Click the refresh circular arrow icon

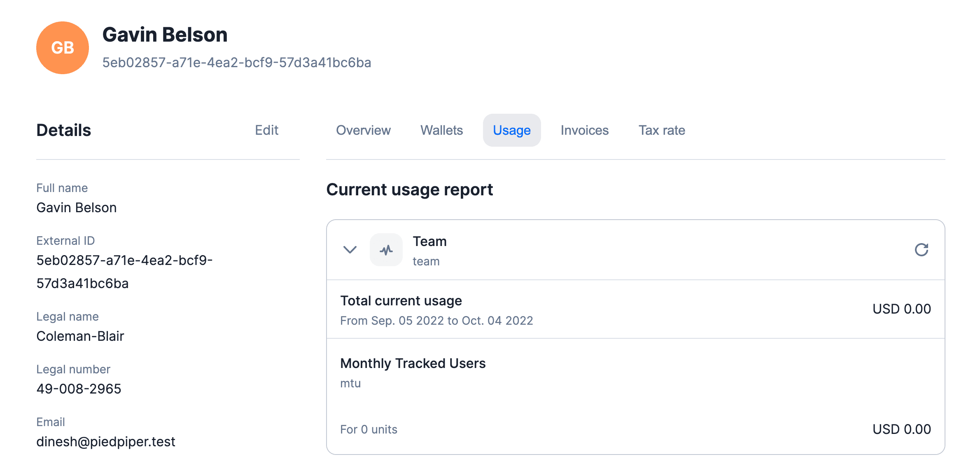921,250
